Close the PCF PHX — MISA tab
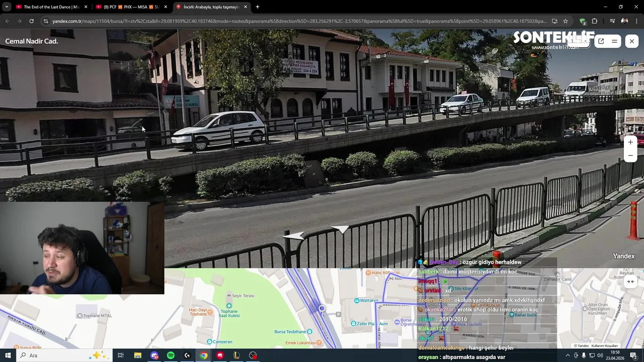This screenshot has width=644, height=362. 166,7
